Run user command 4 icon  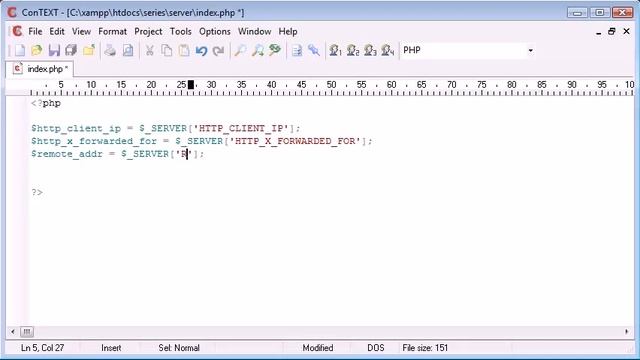coord(388,50)
